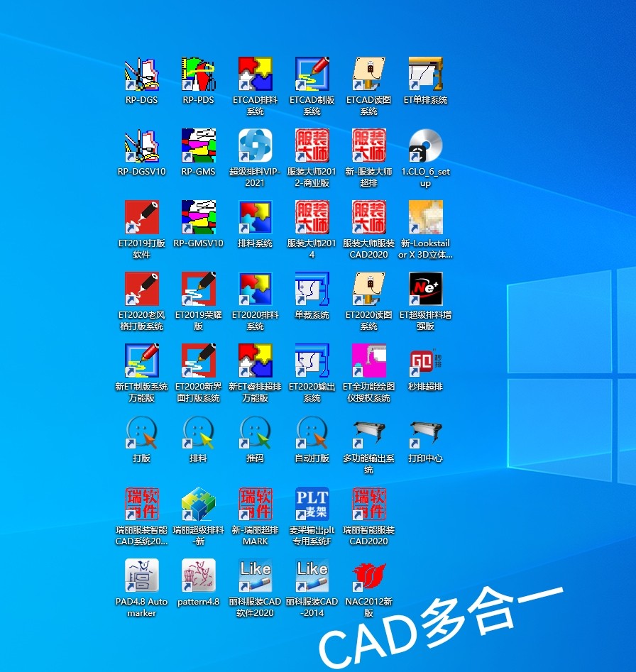This screenshot has width=636, height=672.
Task: Open 新-Lookstailor X 3D立体 icon
Action: tap(426, 217)
